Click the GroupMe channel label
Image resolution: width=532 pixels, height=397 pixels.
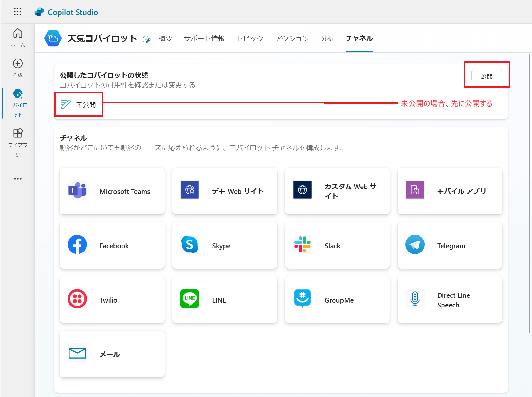(x=339, y=300)
